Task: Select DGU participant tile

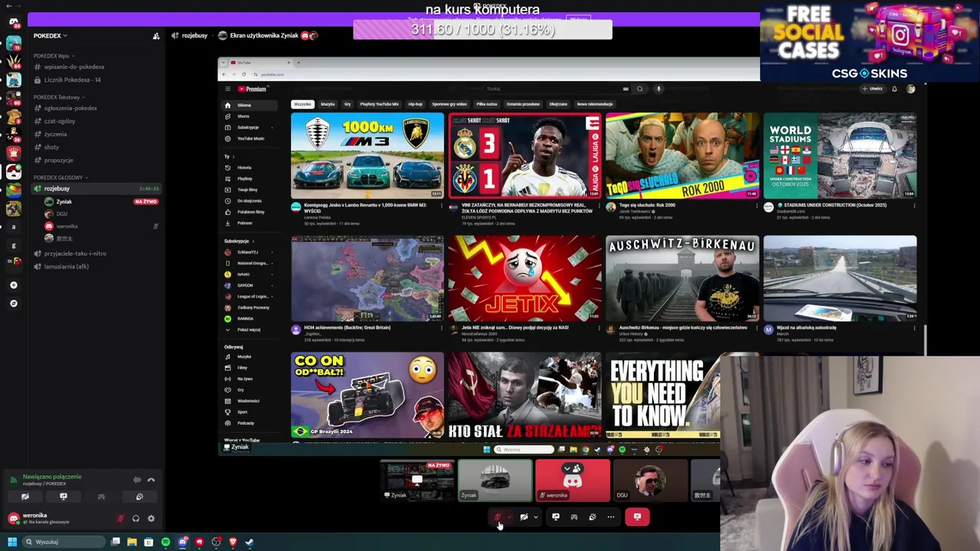Action: [650, 481]
